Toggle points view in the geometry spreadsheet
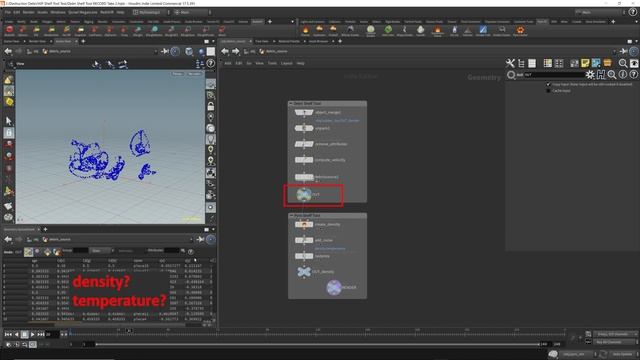This screenshot has height=360, width=640. 28,252
